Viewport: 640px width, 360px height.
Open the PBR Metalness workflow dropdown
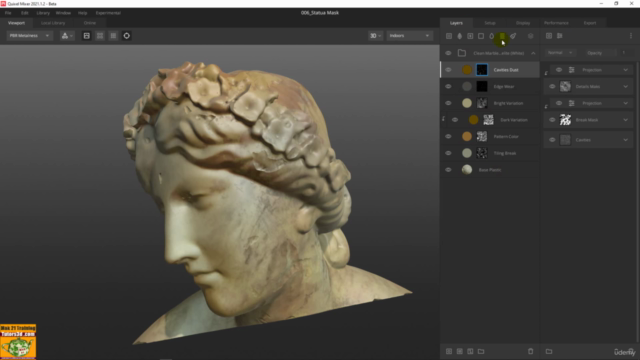coord(29,36)
